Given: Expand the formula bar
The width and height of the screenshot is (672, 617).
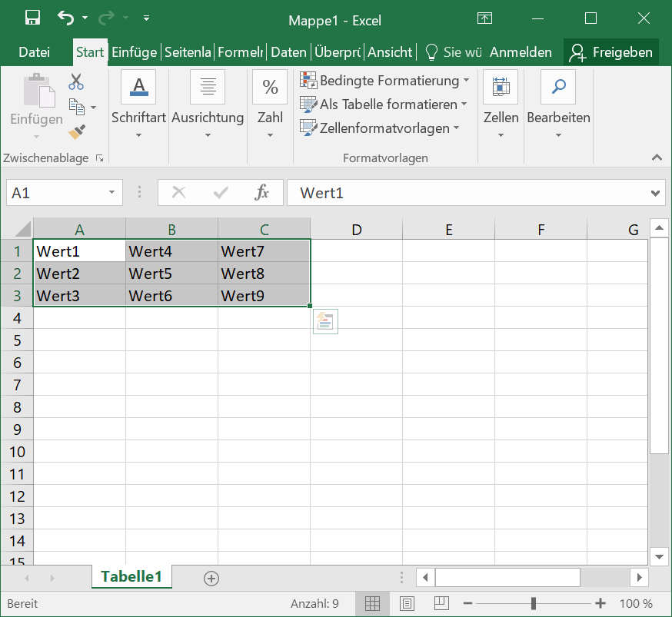Looking at the screenshot, I should (655, 194).
